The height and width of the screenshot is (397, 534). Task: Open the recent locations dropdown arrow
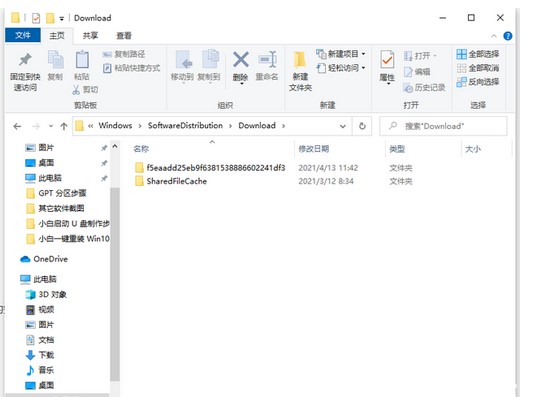point(51,126)
